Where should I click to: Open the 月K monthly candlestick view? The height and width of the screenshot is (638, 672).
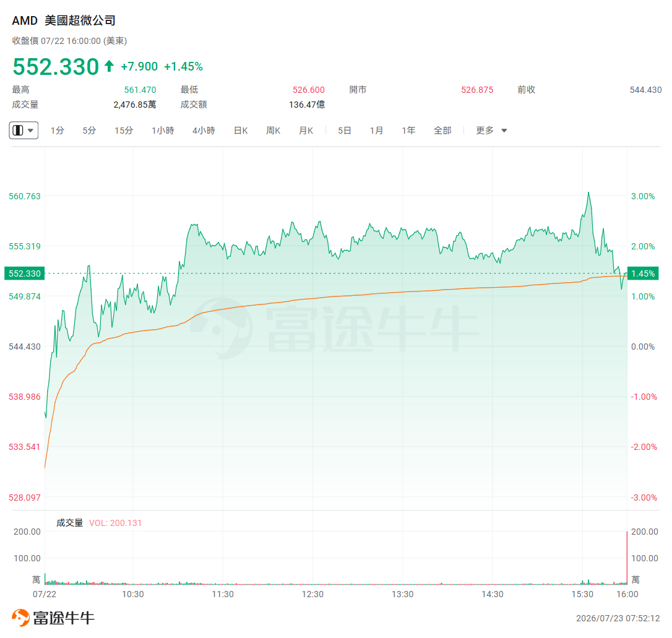click(306, 130)
